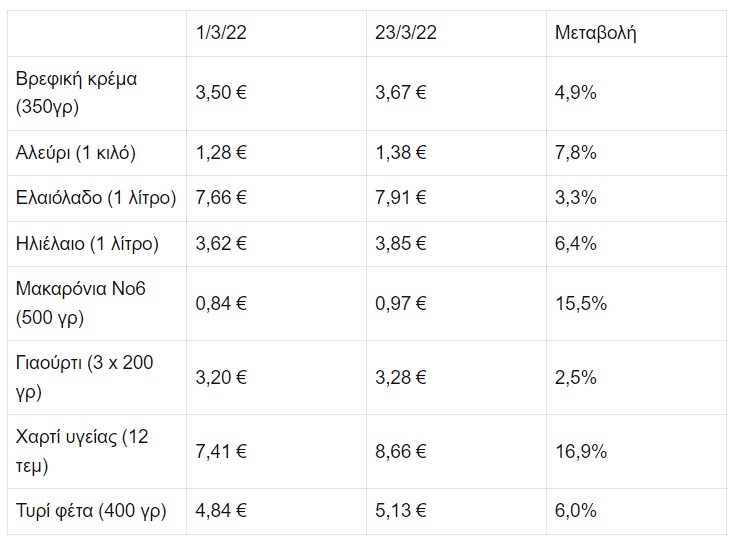Select the 2,5% yogurt change cell
Viewport: 734px width, 542px height.
636,377
